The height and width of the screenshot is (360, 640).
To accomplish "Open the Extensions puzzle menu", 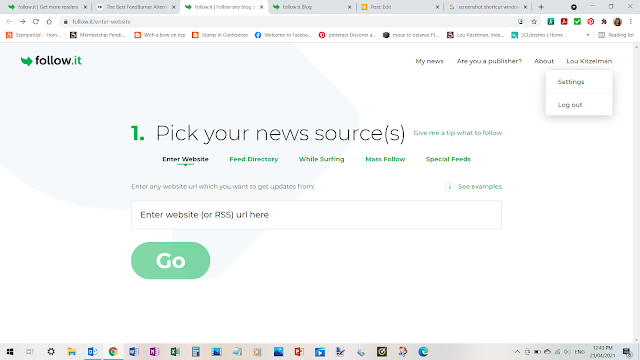I will click(604, 22).
